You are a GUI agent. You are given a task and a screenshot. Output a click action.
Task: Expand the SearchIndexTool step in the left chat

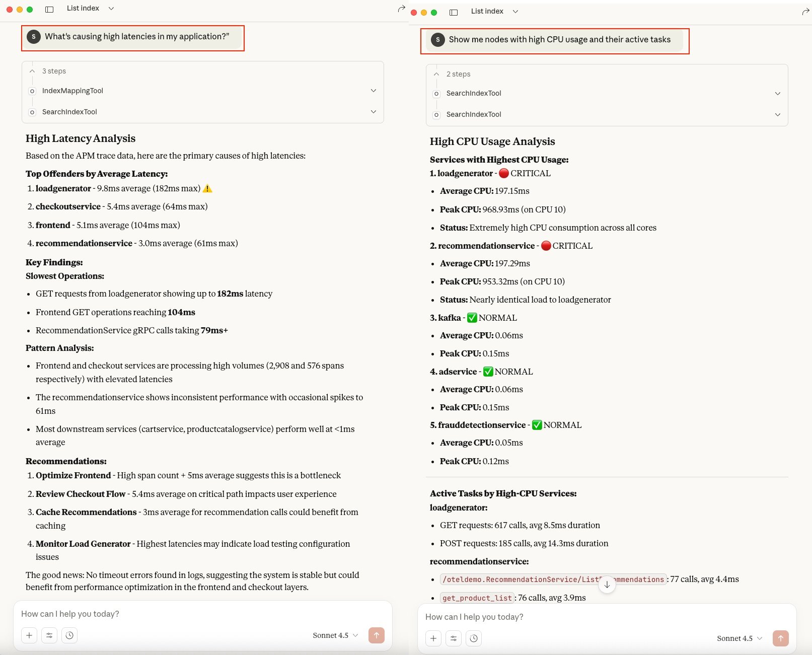click(373, 112)
